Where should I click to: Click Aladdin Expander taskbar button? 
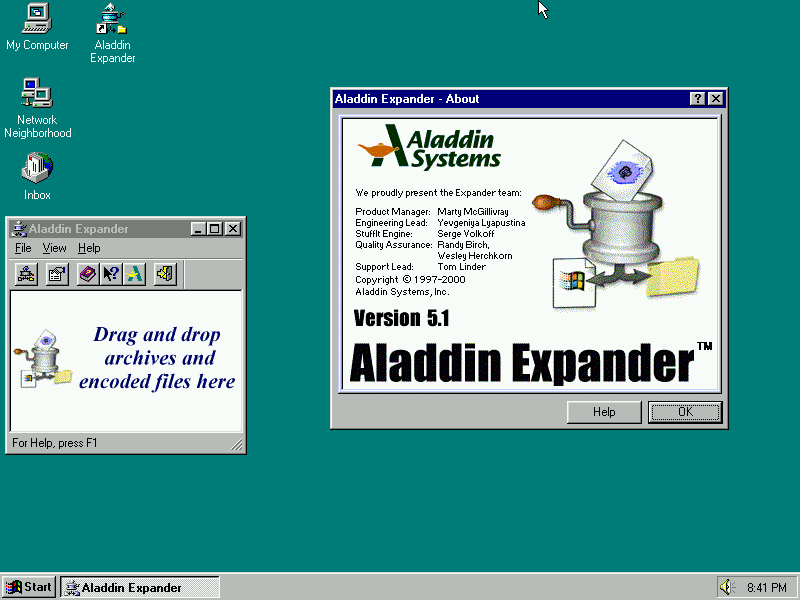click(x=140, y=587)
